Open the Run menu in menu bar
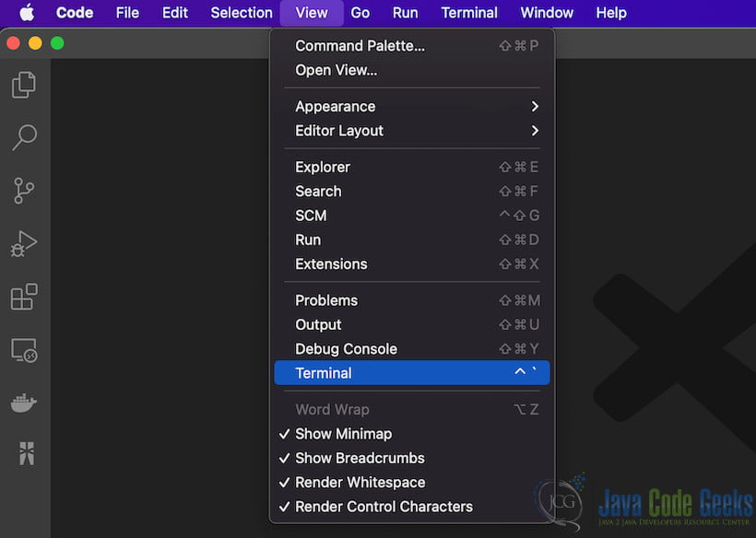 (405, 13)
